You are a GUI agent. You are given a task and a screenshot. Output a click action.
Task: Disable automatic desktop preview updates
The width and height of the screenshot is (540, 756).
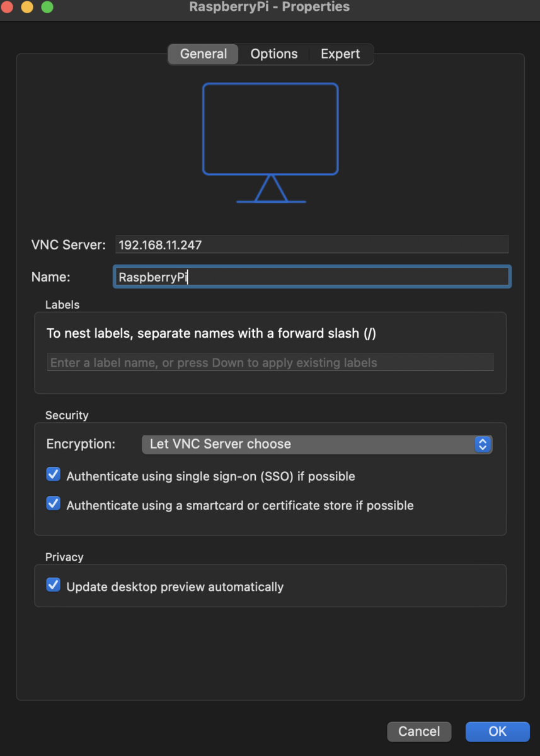click(x=53, y=585)
